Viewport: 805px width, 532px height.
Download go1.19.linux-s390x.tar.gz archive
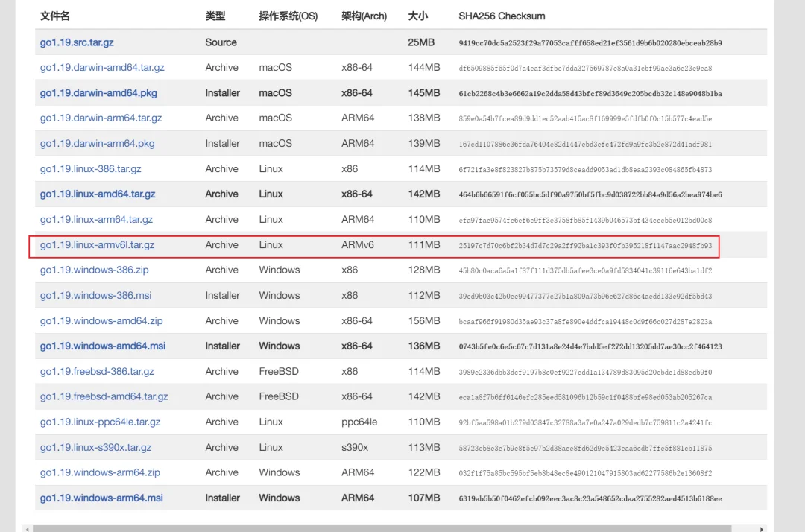click(x=95, y=447)
